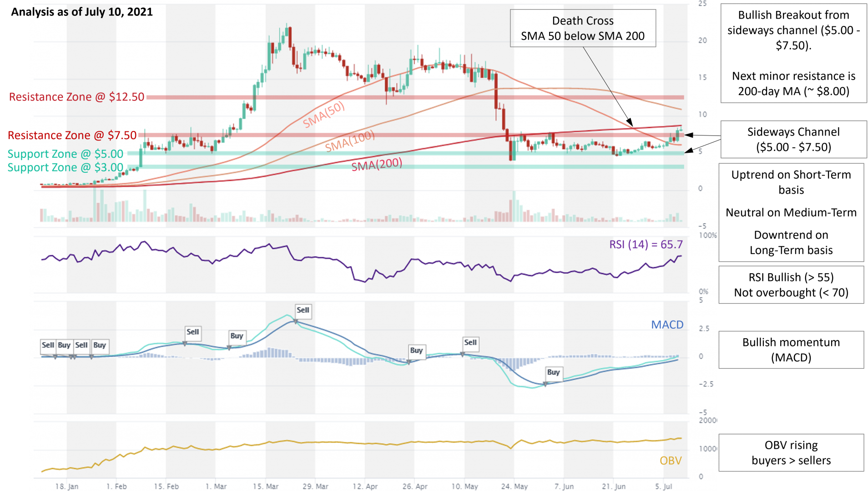Click the Bullish momentum (MACD) box
This screenshot has height=491, width=868.
click(x=791, y=350)
